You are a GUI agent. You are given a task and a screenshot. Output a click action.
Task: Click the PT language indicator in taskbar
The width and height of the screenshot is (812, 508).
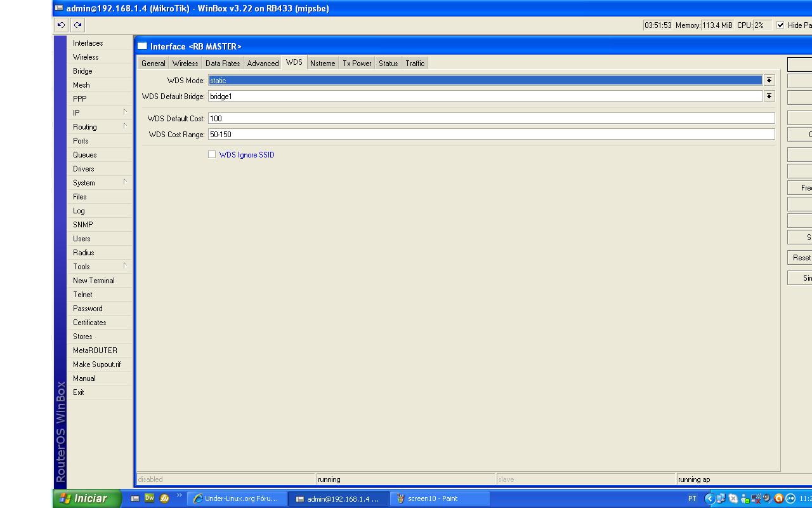point(692,498)
